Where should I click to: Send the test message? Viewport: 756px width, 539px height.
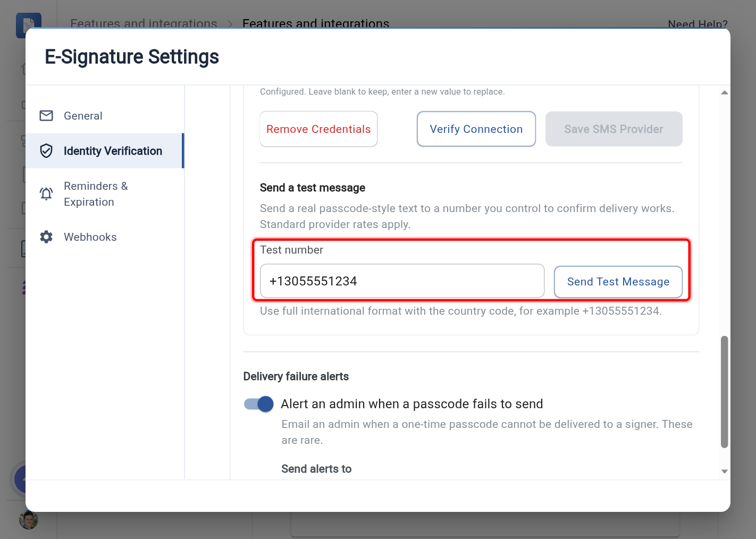tap(618, 282)
